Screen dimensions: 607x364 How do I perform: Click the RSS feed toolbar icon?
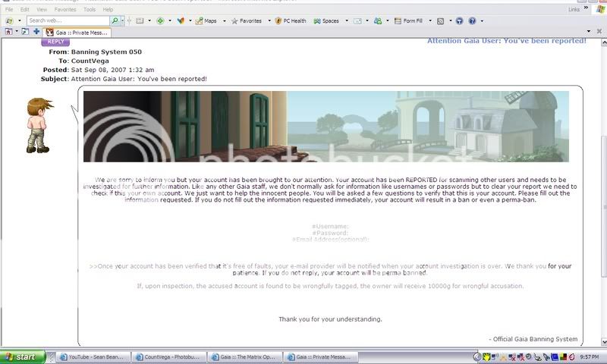tap(441, 21)
